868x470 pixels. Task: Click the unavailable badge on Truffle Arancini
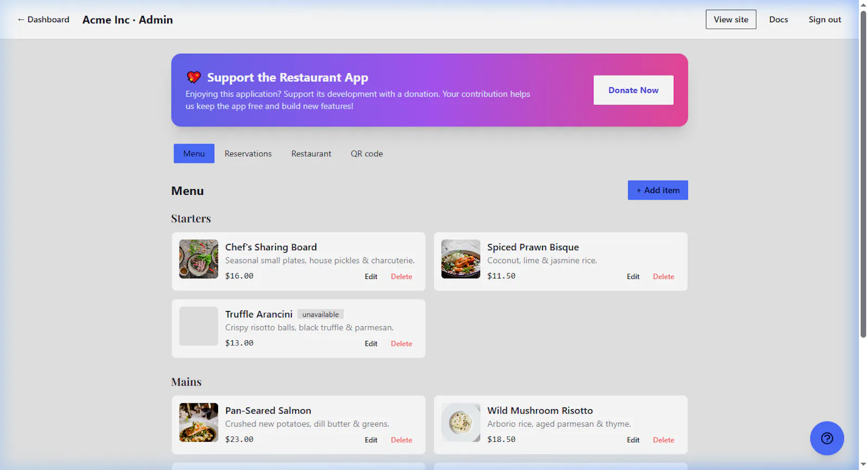(321, 314)
